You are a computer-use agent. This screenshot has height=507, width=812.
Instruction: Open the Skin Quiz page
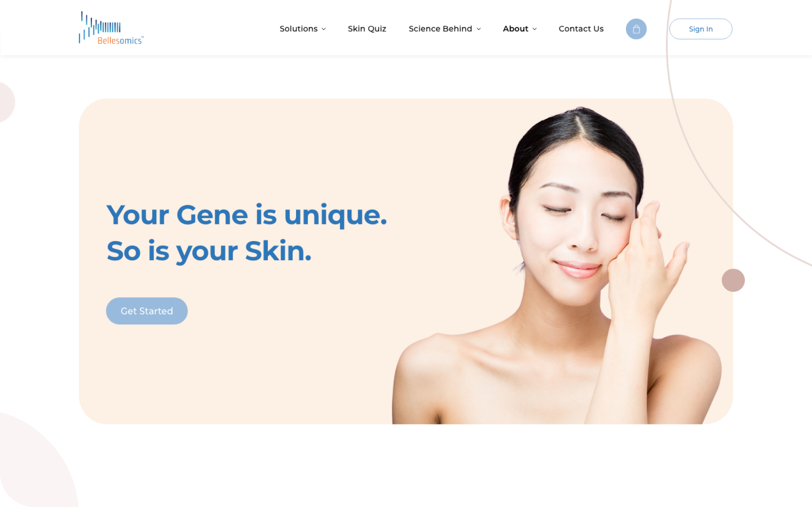click(367, 29)
